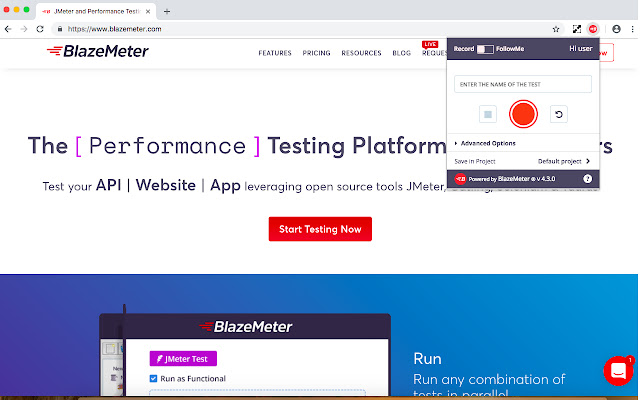This screenshot has height=400, width=640.
Task: Click the BlazeMeter logo in popup footer
Action: click(x=460, y=179)
